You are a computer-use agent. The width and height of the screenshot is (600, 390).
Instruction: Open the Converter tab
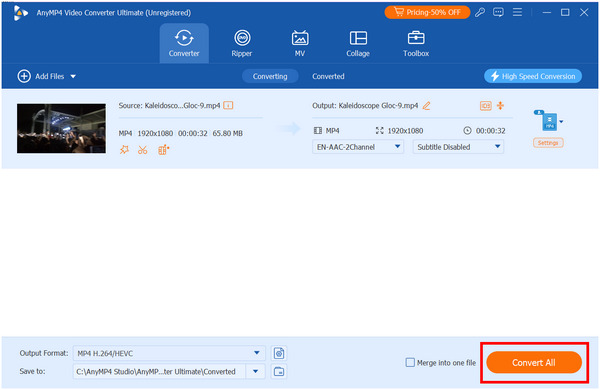click(184, 43)
